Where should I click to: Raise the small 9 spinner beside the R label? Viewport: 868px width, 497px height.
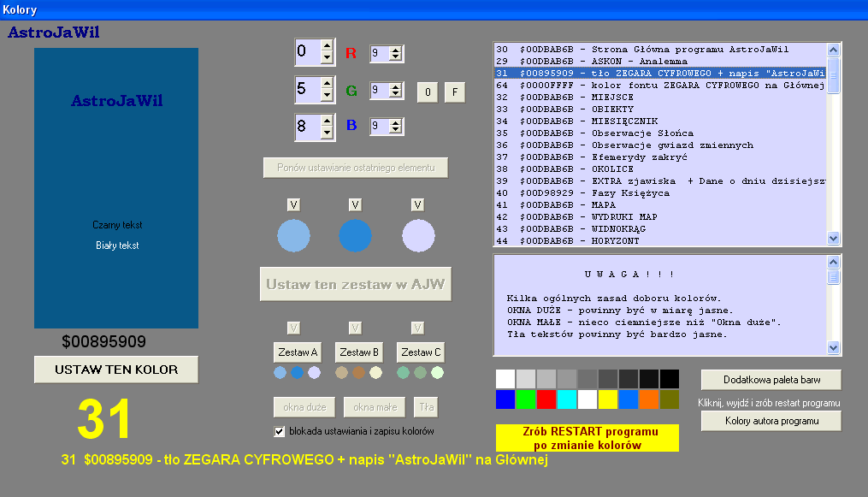click(x=395, y=50)
